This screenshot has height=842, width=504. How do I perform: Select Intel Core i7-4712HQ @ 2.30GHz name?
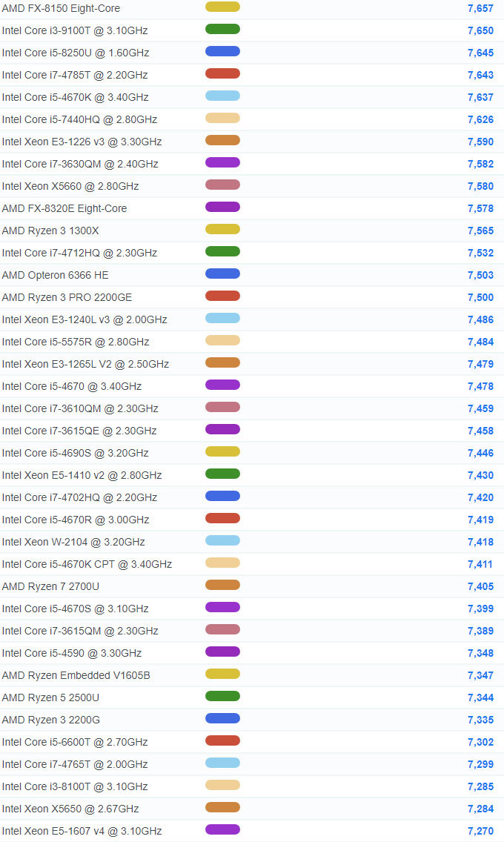click(79, 253)
